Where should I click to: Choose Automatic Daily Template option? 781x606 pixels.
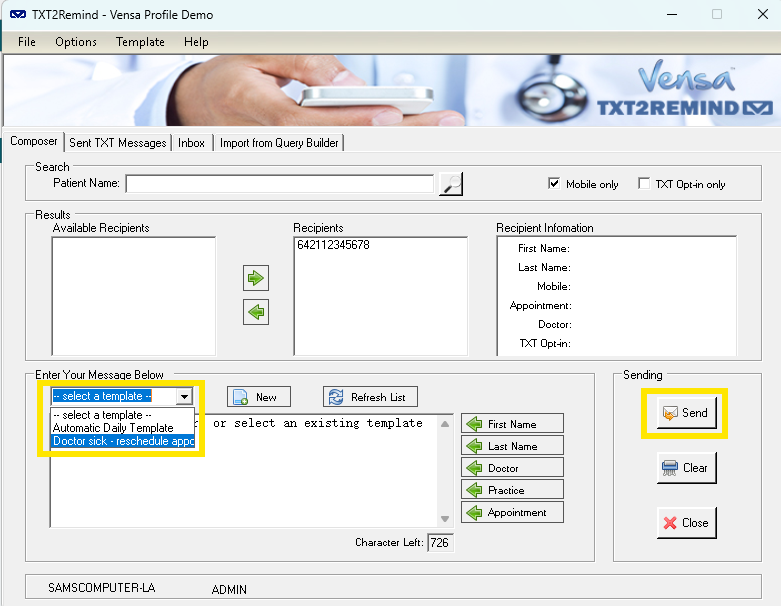(x=123, y=428)
